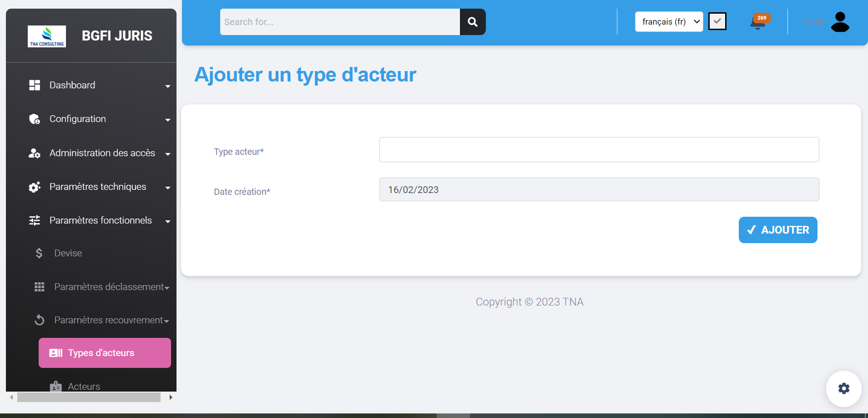Click the Paramètres déclassement grid icon
This screenshot has height=418, width=868.
coord(40,287)
